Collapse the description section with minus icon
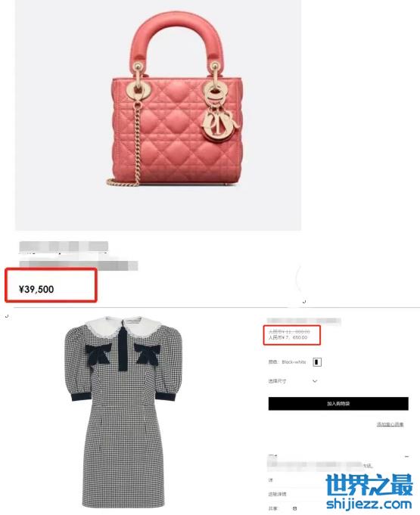 tap(406, 457)
